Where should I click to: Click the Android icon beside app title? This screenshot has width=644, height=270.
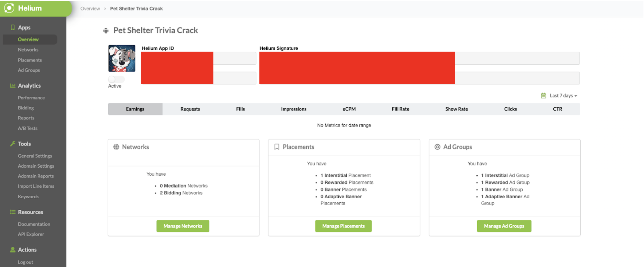pyautogui.click(x=106, y=31)
